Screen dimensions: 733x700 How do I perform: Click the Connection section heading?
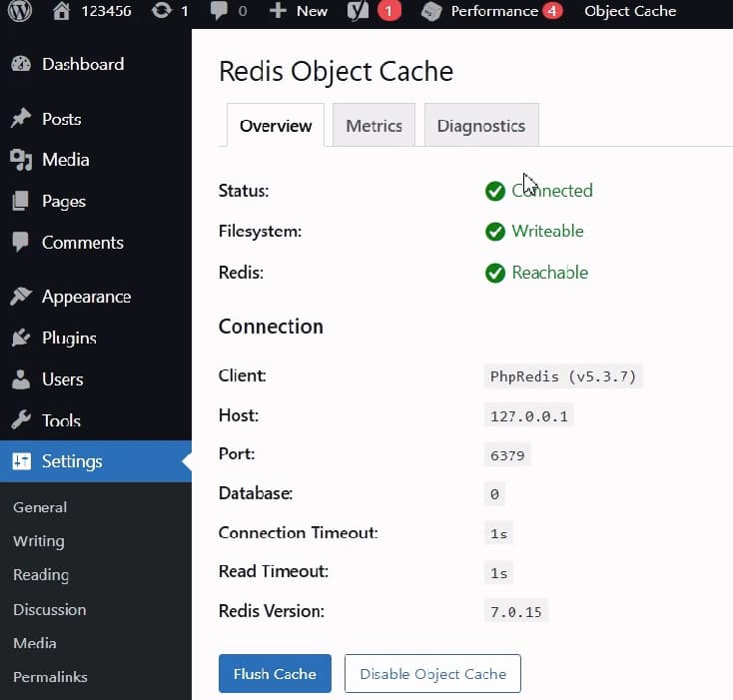point(271,327)
